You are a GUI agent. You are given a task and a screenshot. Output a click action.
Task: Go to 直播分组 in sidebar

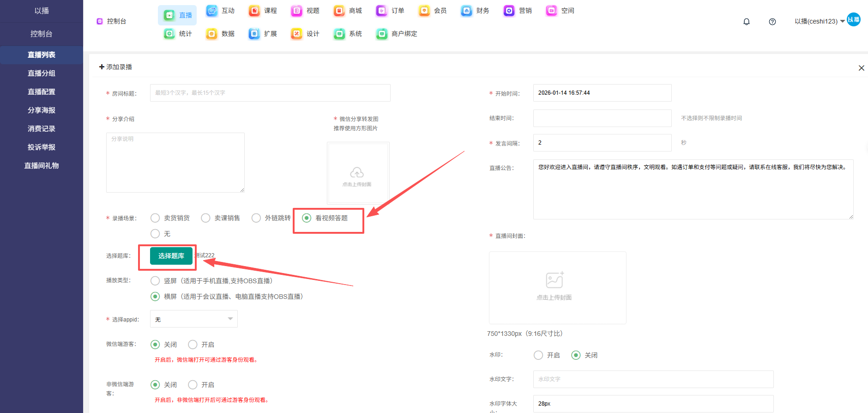click(42, 73)
